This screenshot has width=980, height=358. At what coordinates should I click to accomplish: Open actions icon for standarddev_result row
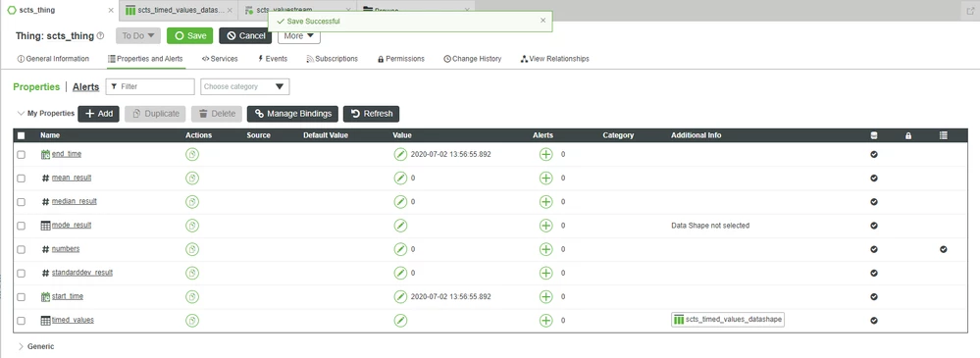(x=192, y=273)
